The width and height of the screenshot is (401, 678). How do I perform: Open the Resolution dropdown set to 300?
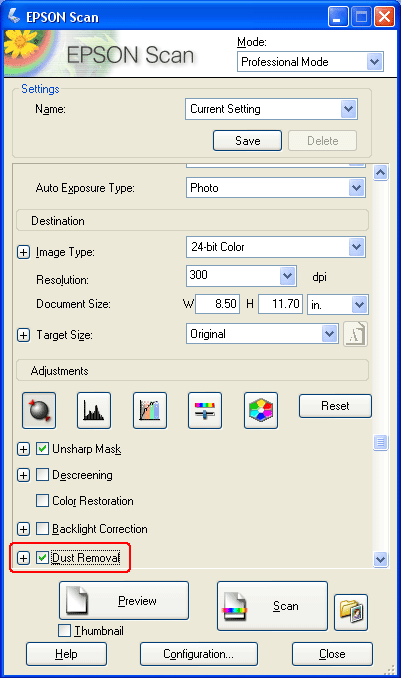click(x=241, y=275)
